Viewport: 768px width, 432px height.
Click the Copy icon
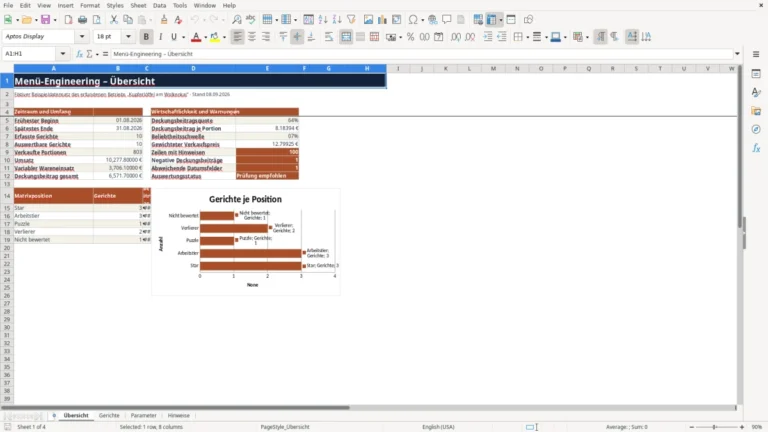point(128,20)
